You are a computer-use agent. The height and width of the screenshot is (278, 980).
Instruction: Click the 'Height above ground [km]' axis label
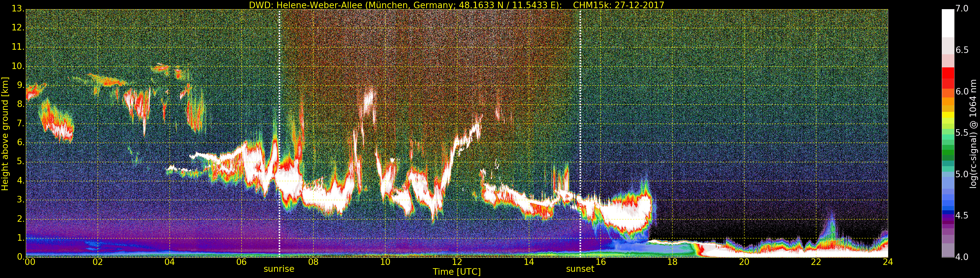coord(5,134)
